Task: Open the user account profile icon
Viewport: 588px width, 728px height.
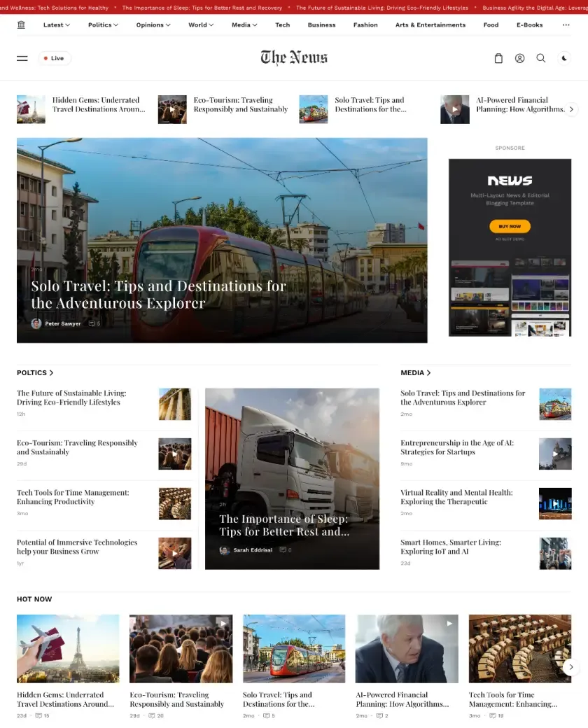Action: click(519, 59)
